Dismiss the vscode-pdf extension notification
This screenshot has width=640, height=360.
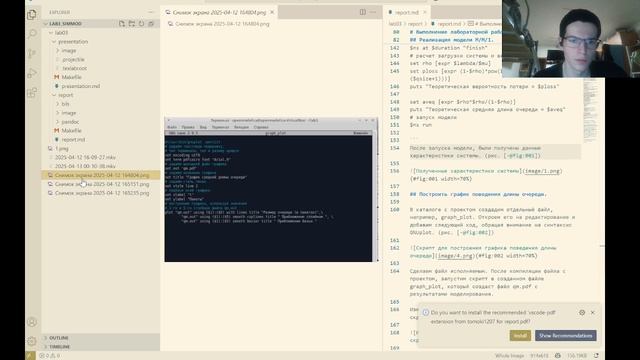593,312
